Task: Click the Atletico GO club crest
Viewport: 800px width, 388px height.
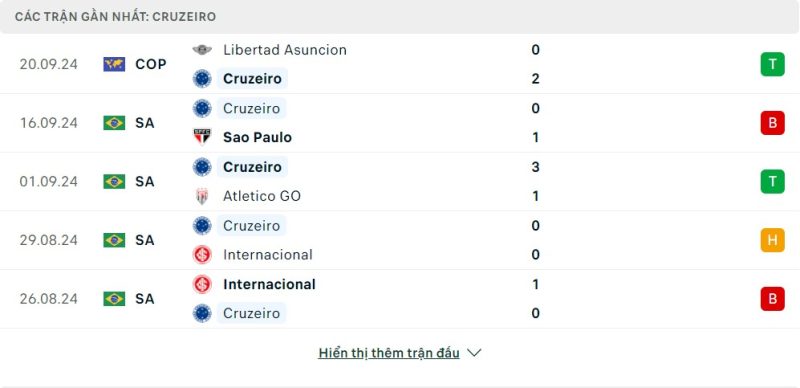Action: [202, 196]
